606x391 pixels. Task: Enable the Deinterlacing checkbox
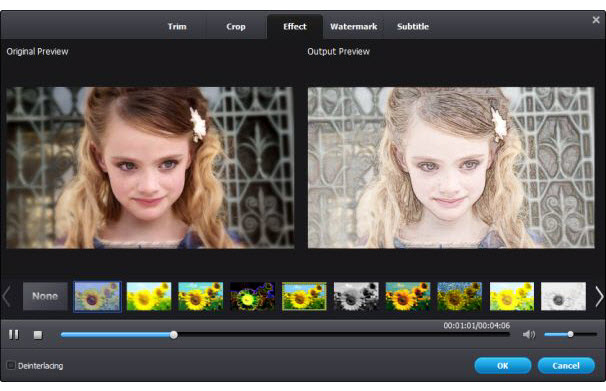pos(11,365)
